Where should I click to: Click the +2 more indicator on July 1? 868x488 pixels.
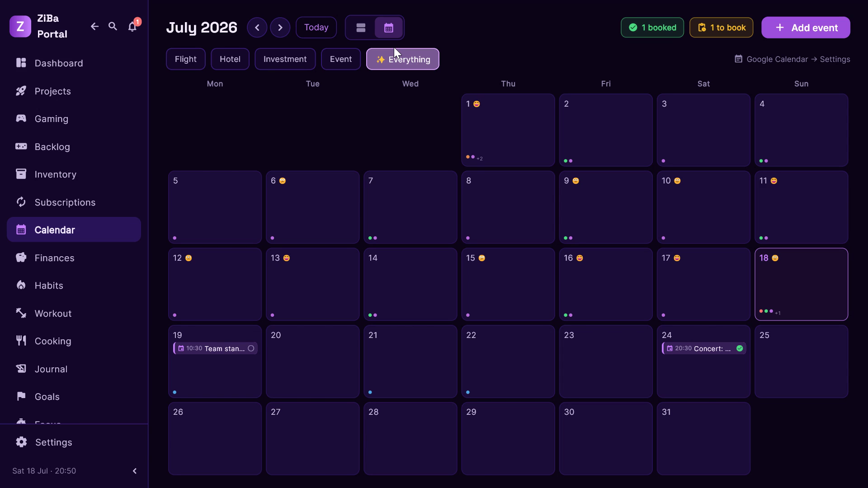[480, 159]
